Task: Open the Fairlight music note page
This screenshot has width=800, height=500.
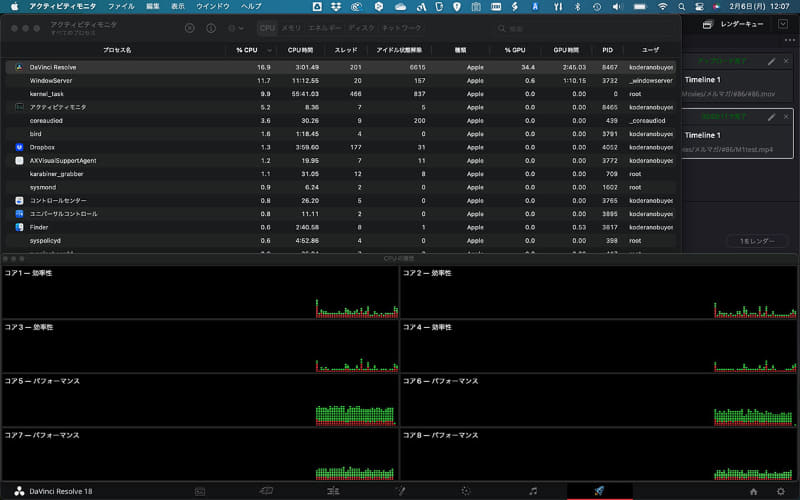Action: click(533, 491)
